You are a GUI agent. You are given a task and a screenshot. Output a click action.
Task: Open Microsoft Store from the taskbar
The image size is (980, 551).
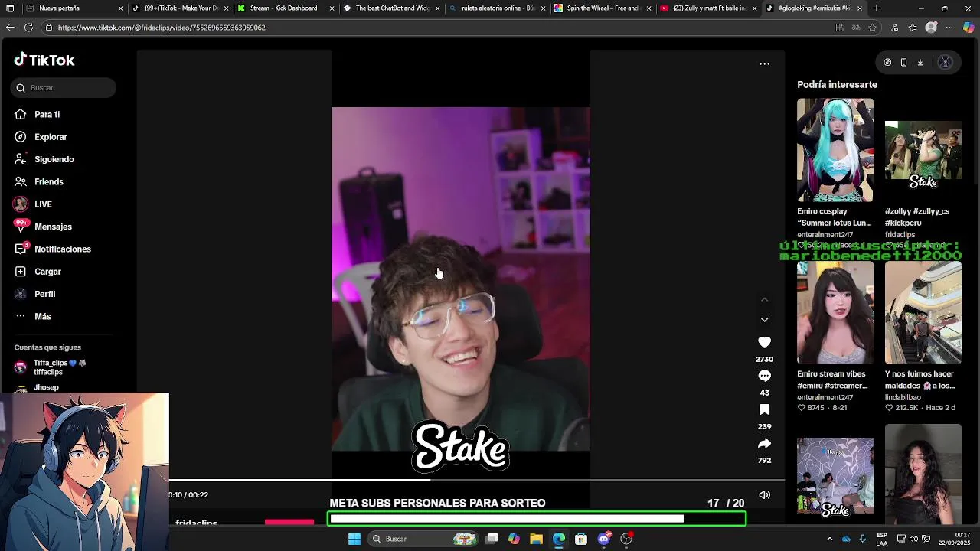(581, 539)
